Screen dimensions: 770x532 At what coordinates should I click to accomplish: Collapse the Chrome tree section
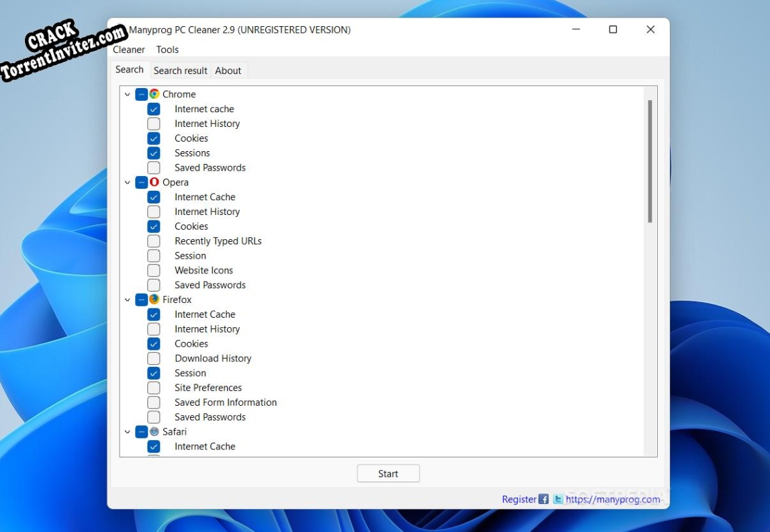click(x=128, y=94)
